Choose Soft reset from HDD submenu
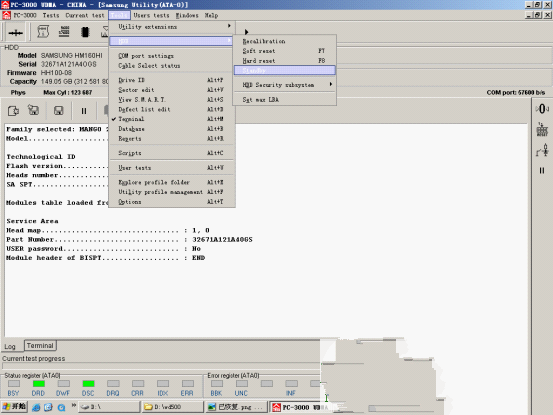This screenshot has width=553, height=415. point(284,51)
